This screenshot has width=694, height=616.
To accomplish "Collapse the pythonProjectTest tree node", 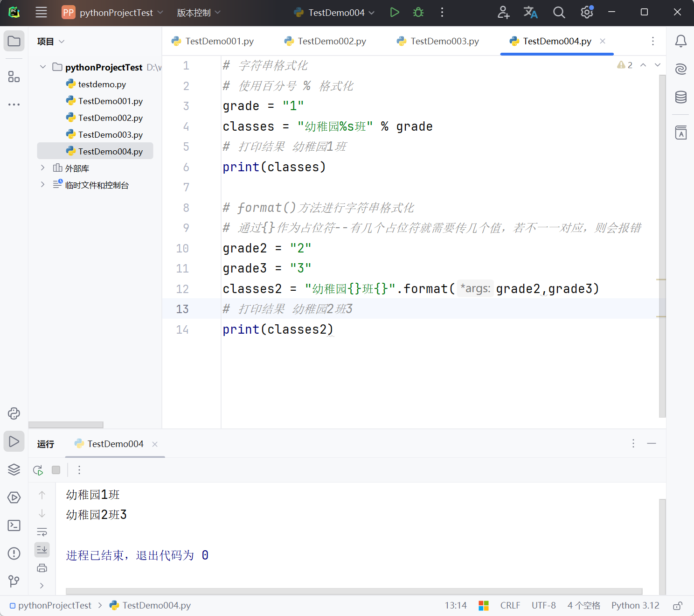I will click(x=43, y=67).
